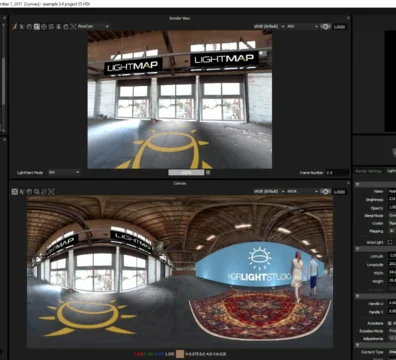Close the Render View panel
Screen dimensions: 396x360
(348, 18)
